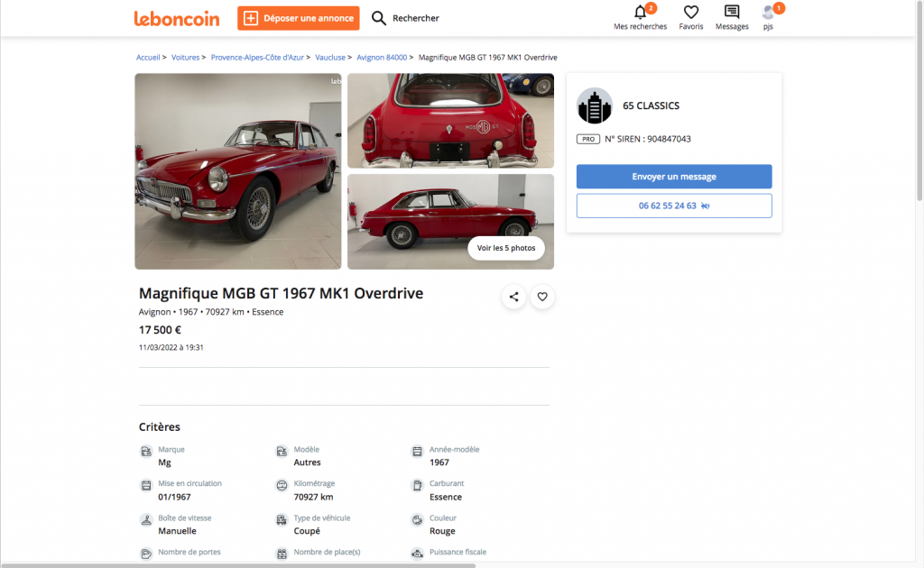Click the Nombre de place(s) seats icon
The width and height of the screenshot is (924, 568).
point(282,554)
